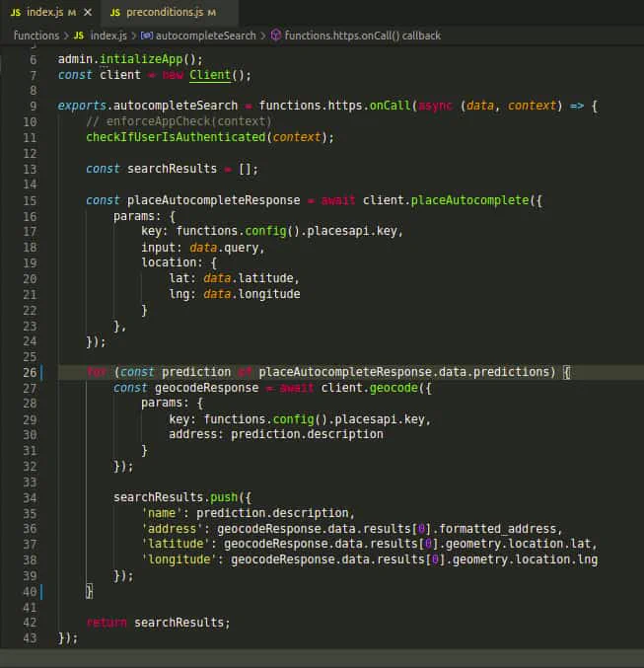This screenshot has width=644, height=668.
Task: Switch to the index.js tab
Action: point(50,13)
